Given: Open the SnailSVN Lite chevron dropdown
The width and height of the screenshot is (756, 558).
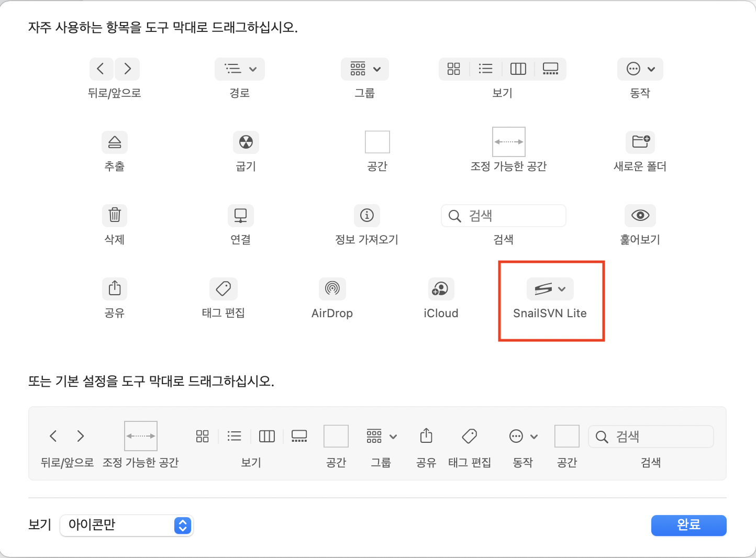Looking at the screenshot, I should pyautogui.click(x=562, y=289).
